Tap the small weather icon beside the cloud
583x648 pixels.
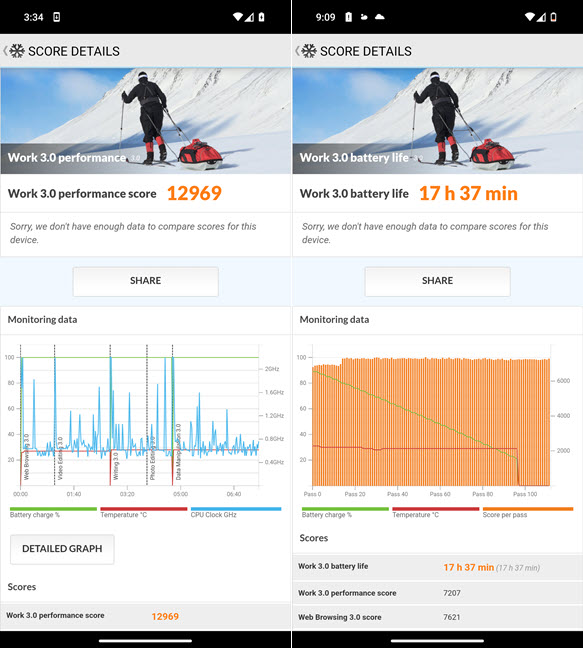(364, 17)
